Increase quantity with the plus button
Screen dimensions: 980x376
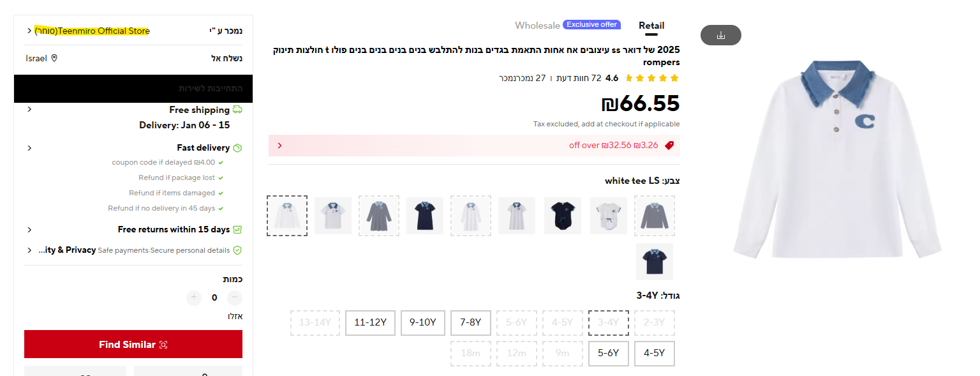(x=194, y=297)
